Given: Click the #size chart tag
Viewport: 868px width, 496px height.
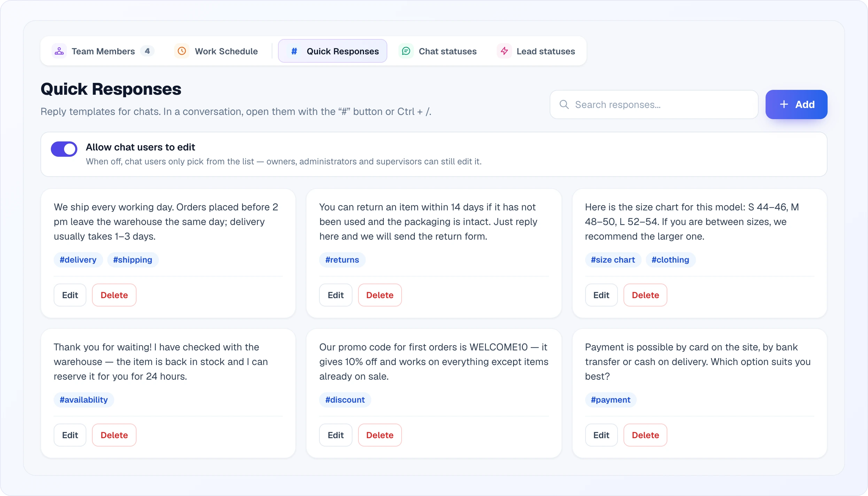Looking at the screenshot, I should pos(613,260).
